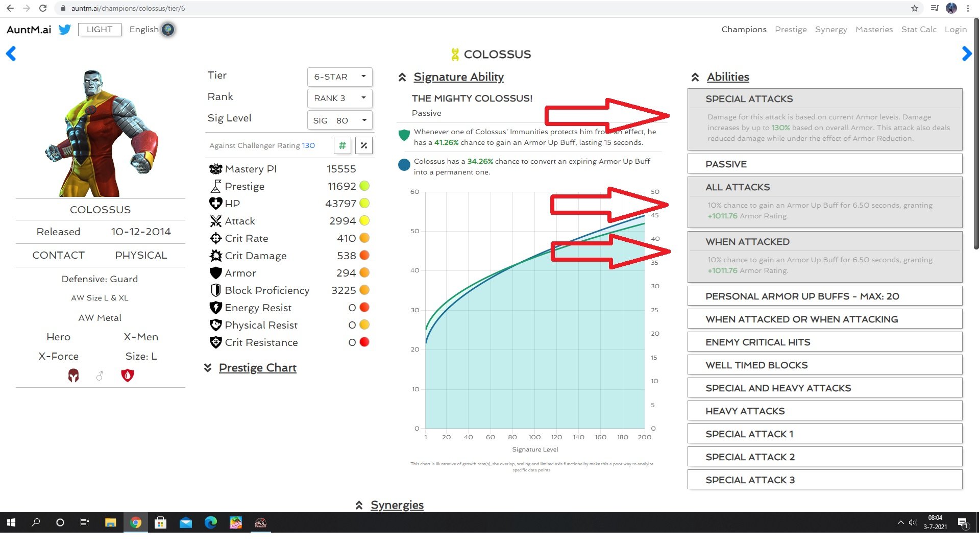Open File Explorer from the taskbar
This screenshot has height=551, width=980.
pyautogui.click(x=110, y=522)
